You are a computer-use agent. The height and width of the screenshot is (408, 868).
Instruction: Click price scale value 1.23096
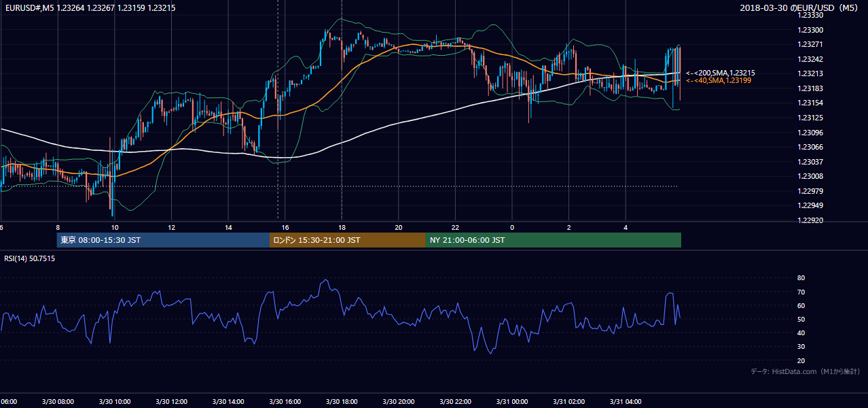pos(810,133)
